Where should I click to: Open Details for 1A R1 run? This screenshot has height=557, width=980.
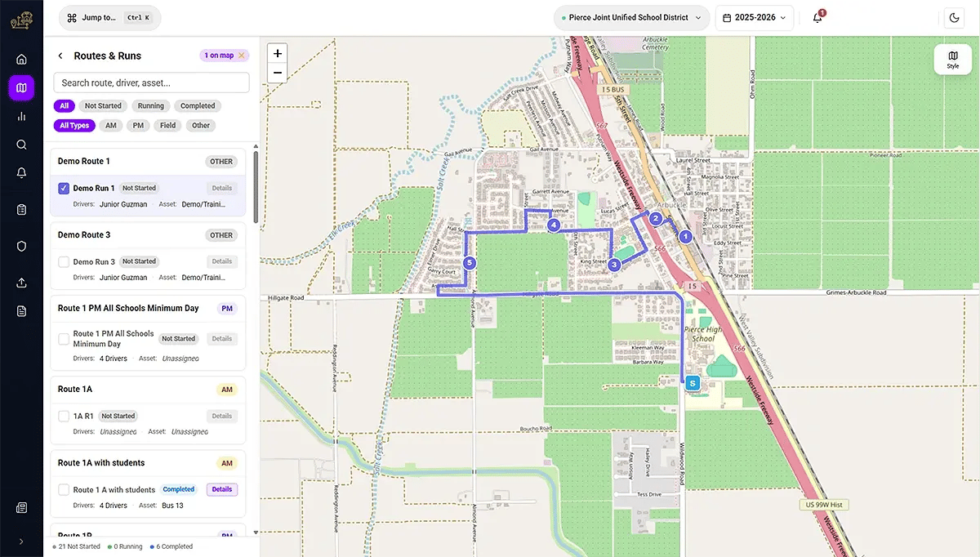pyautogui.click(x=222, y=417)
